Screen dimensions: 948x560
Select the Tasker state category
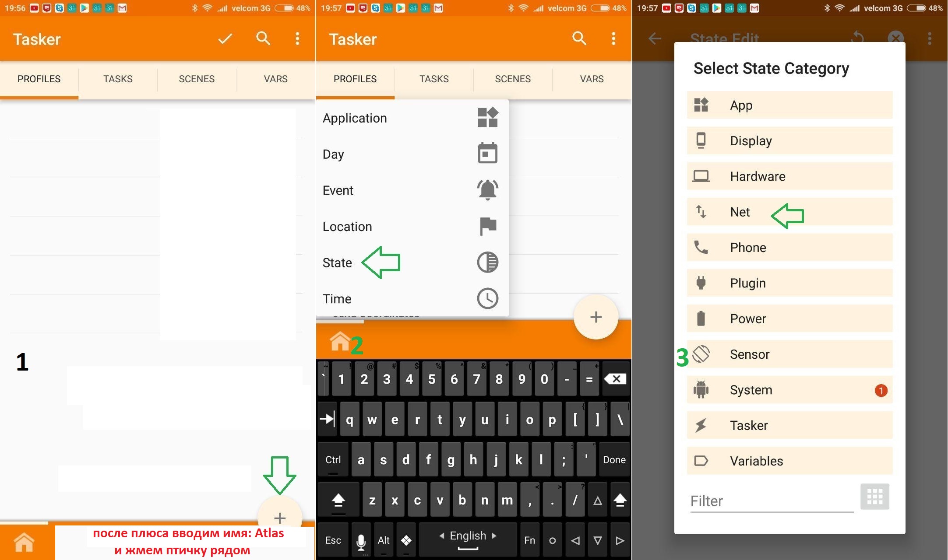tap(789, 425)
